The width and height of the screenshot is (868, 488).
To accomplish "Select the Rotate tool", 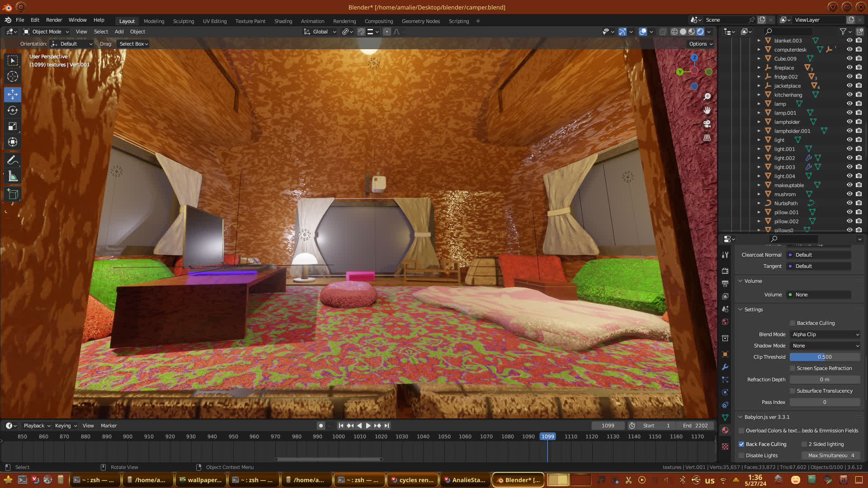I will click(13, 110).
